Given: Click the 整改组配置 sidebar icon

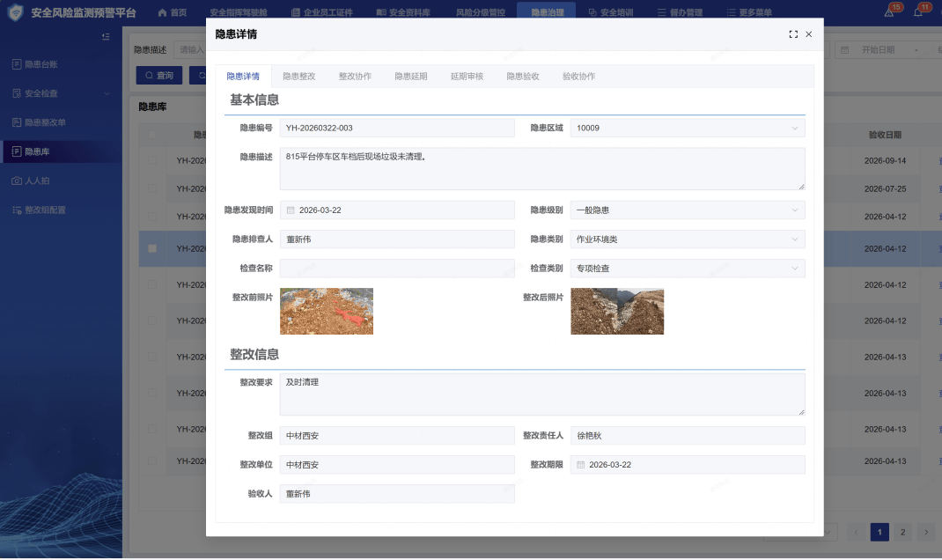Looking at the screenshot, I should 17,210.
